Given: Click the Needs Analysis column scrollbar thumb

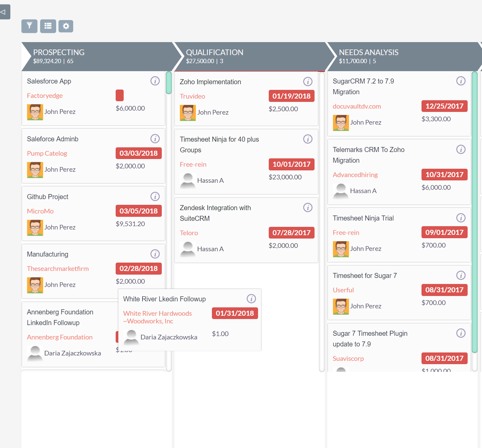Looking at the screenshot, I should 475,212.
